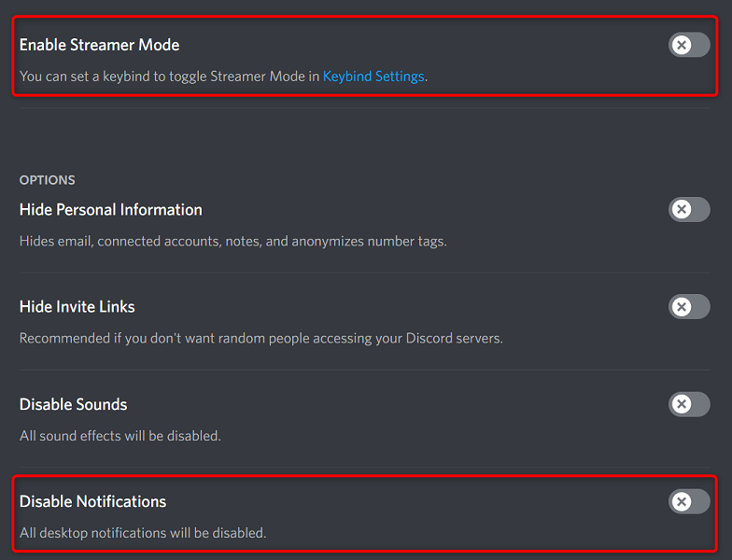Select the Disable Sounds label text
This screenshot has width=732, height=560.
coord(73,404)
